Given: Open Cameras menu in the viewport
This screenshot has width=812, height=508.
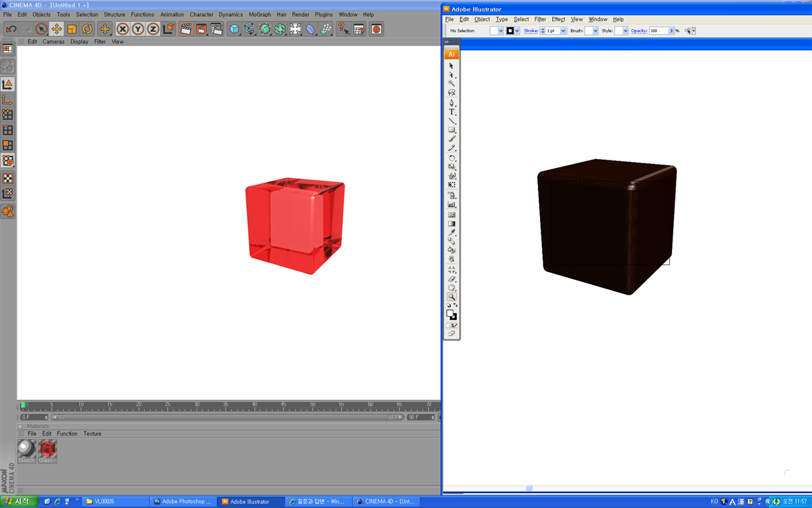Looking at the screenshot, I should [x=53, y=42].
